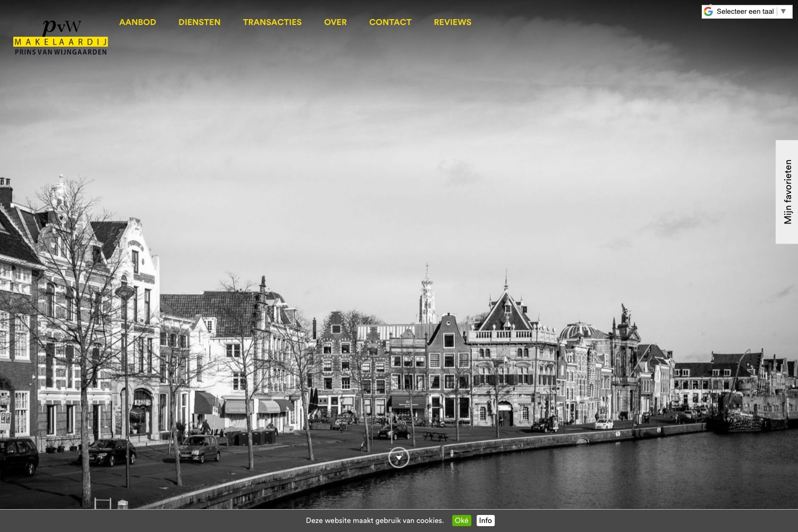This screenshot has height=532, width=798.
Task: Navigate to the Contact page
Action: pos(390,22)
